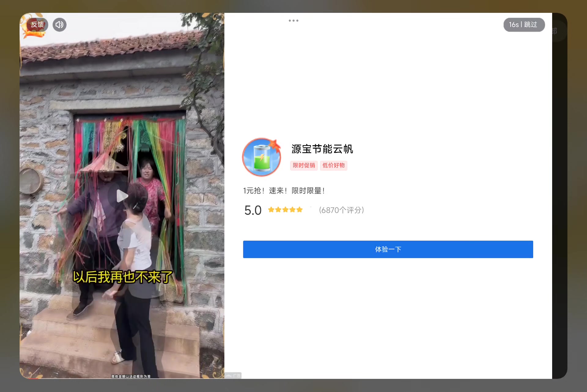Open the 6870个评分 ratings count
Viewport: 587px width, 392px height.
coord(341,210)
